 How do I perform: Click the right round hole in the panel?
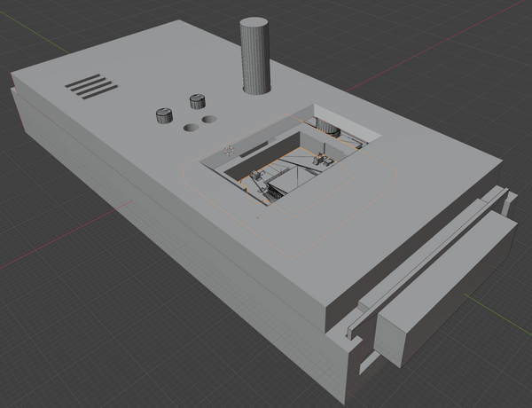click(x=209, y=119)
